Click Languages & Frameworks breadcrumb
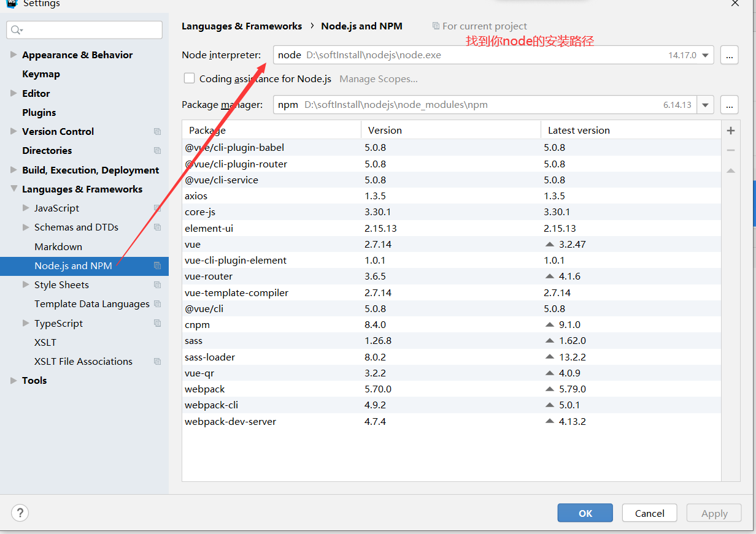Screen dimensions: 756x534 [242, 26]
